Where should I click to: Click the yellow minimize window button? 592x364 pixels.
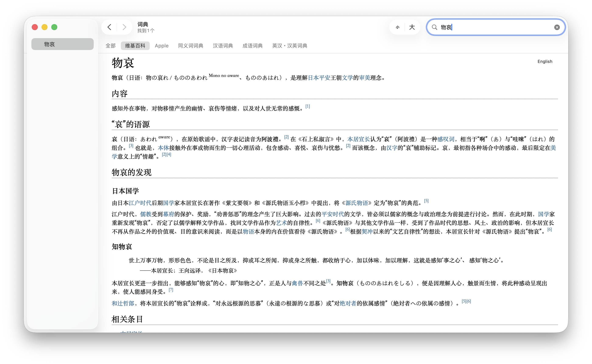pyautogui.click(x=45, y=27)
